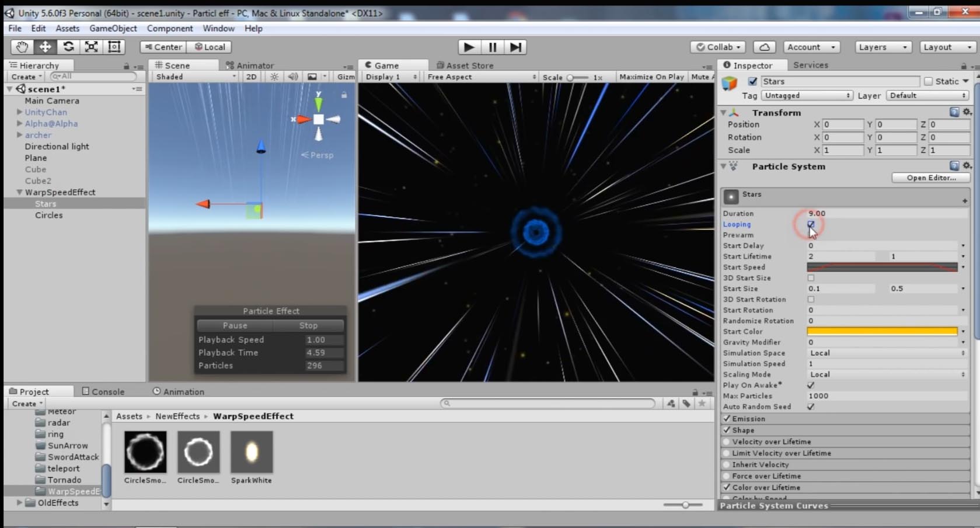
Task: Select the Scale tool
Action: click(91, 47)
